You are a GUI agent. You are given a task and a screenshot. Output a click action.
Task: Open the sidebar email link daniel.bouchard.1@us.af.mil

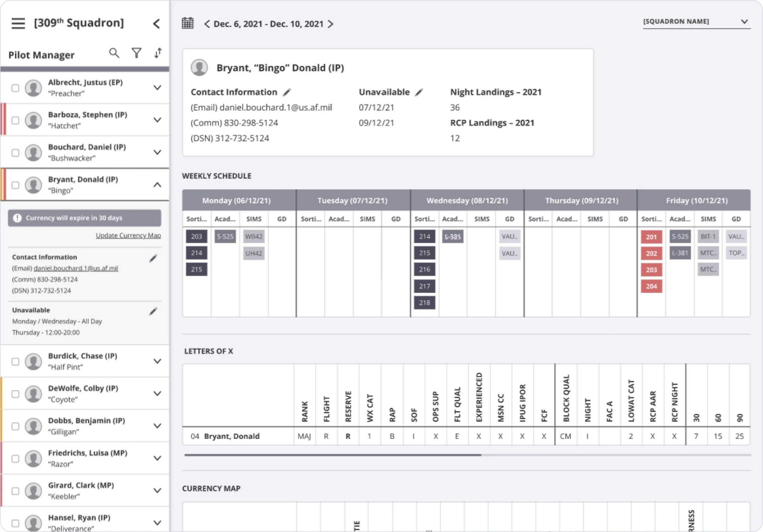click(76, 268)
